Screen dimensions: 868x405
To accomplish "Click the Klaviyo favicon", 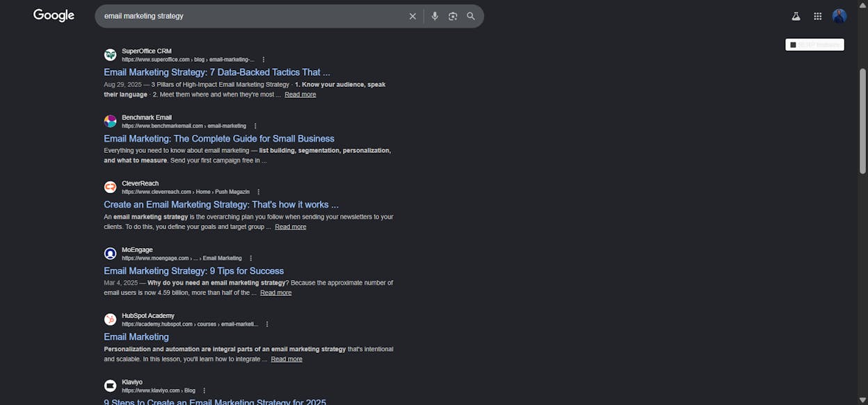I will tap(111, 386).
